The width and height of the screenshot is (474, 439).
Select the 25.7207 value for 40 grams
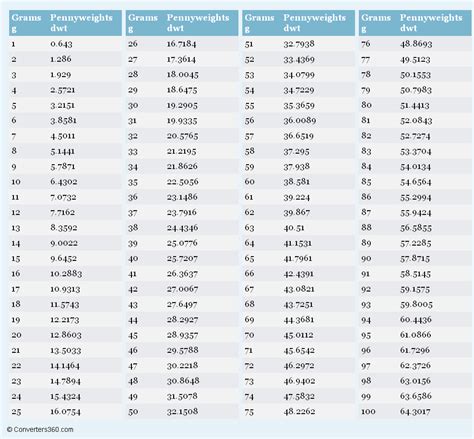[x=182, y=258]
